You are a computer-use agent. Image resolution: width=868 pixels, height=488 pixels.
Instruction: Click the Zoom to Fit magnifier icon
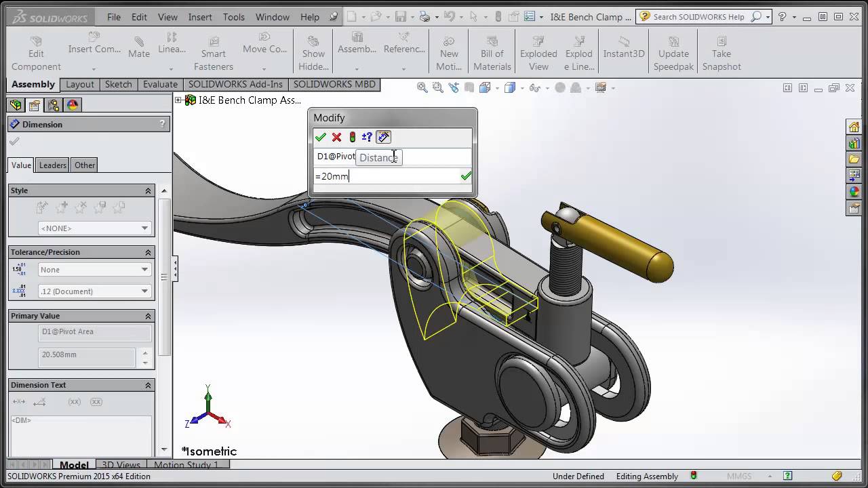[422, 87]
